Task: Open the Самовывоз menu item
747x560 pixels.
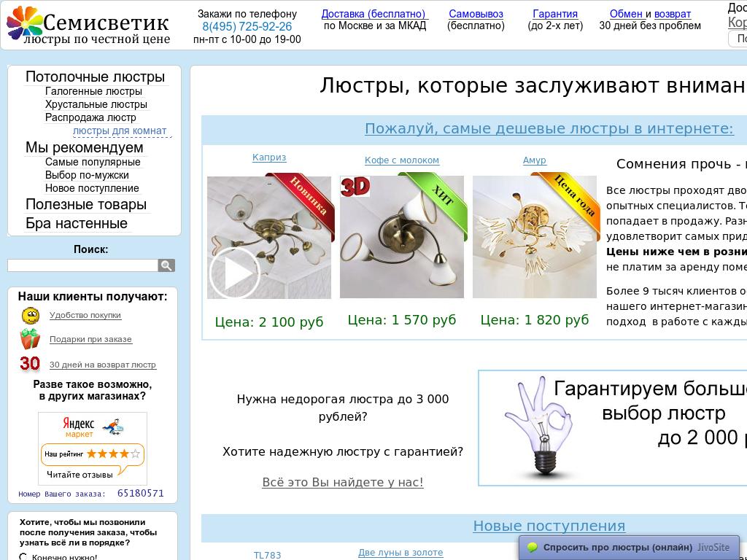Action: (x=476, y=14)
